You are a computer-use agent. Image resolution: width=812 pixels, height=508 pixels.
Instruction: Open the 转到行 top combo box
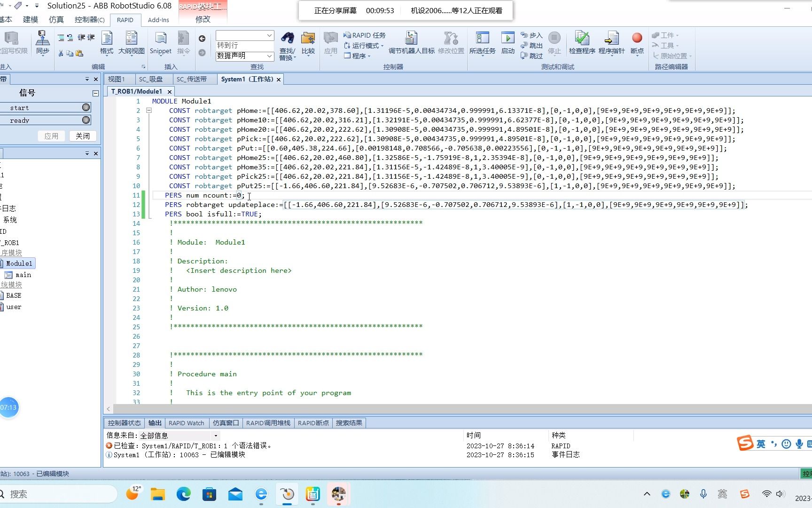pos(245,35)
